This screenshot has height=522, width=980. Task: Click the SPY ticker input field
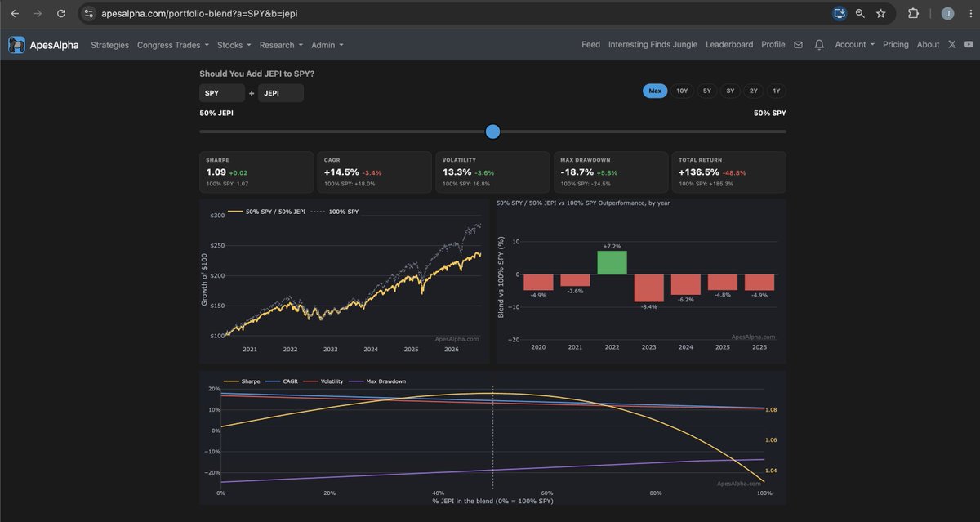point(222,93)
